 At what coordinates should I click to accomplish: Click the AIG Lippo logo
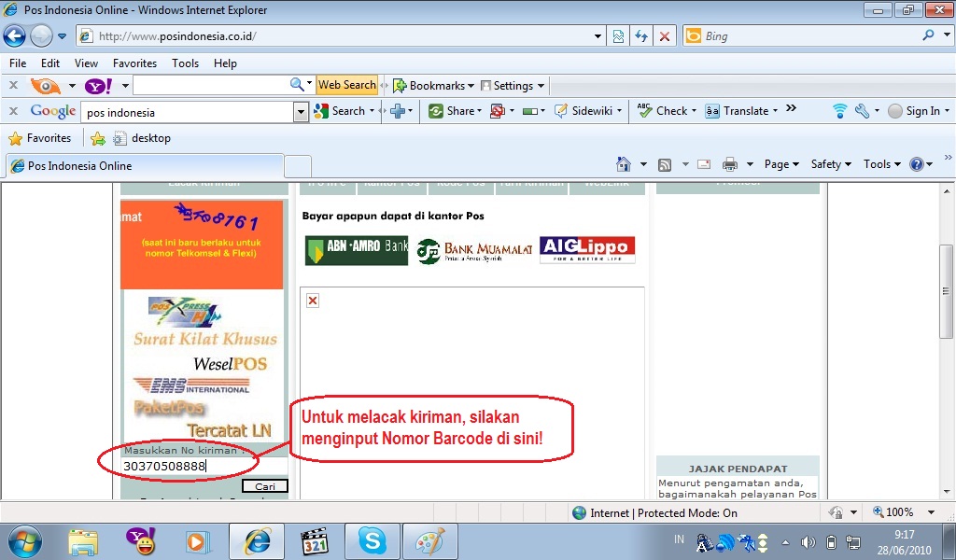(x=587, y=250)
